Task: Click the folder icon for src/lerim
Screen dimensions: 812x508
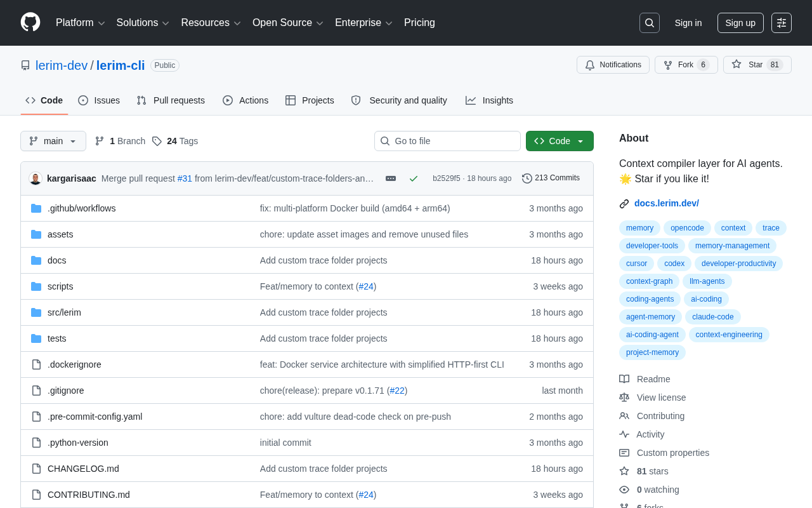Action: [36, 312]
